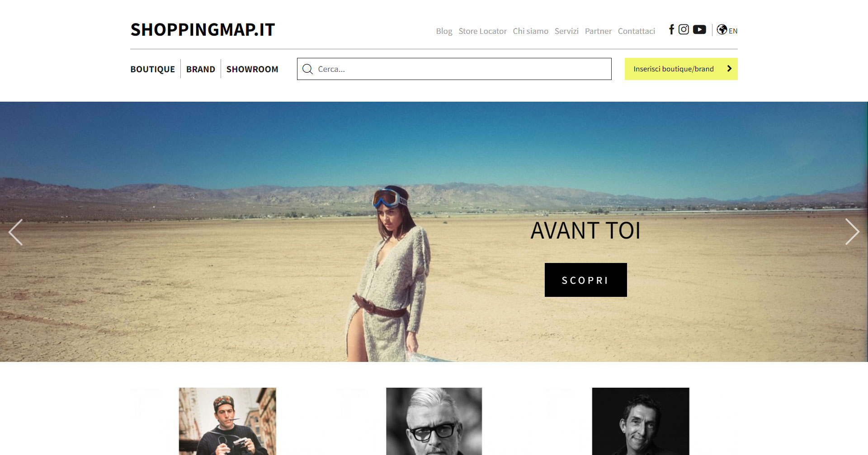Open the YouTube channel icon
Image resolution: width=868 pixels, height=455 pixels.
click(x=699, y=30)
